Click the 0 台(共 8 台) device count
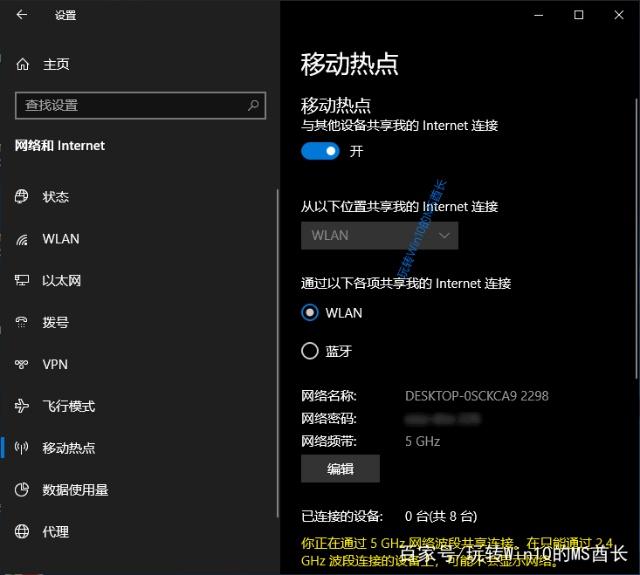640x575 pixels. 441,516
